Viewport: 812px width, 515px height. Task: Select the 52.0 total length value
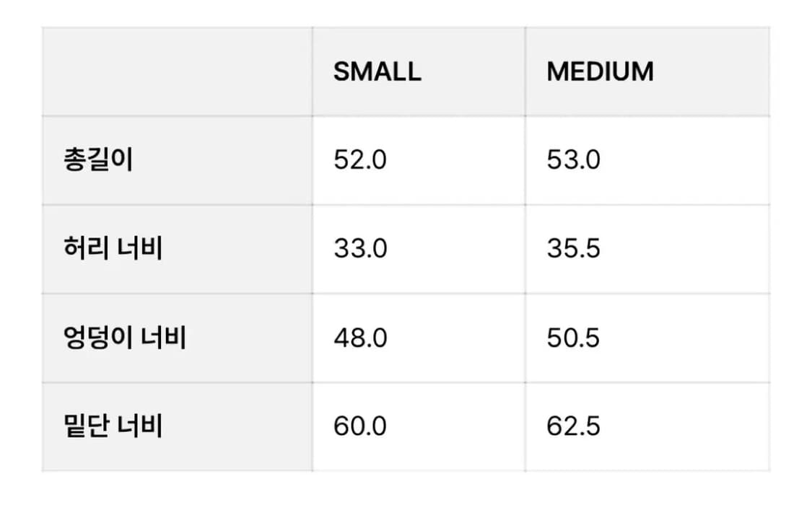coord(360,160)
